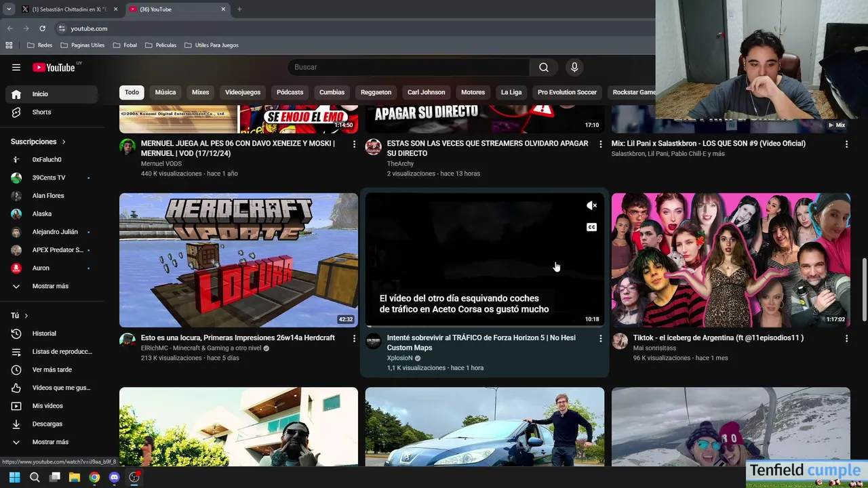
Task: Open the Windows Start menu
Action: (x=14, y=477)
